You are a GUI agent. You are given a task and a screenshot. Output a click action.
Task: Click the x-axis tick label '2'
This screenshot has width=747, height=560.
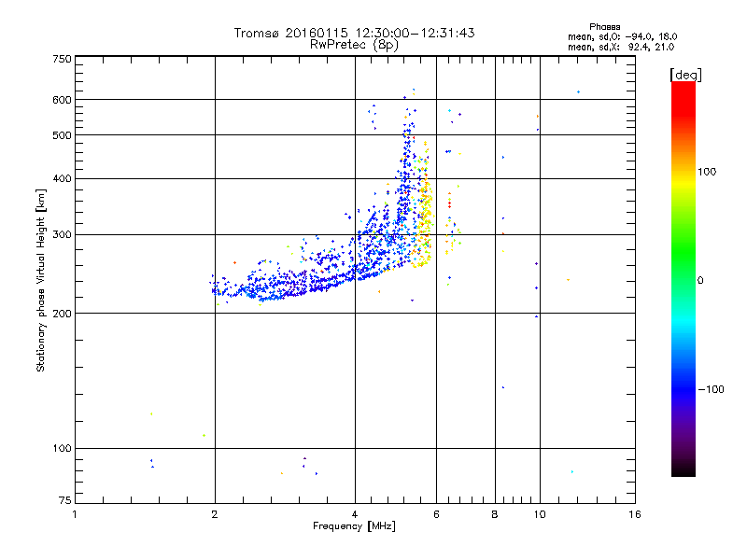click(x=215, y=514)
